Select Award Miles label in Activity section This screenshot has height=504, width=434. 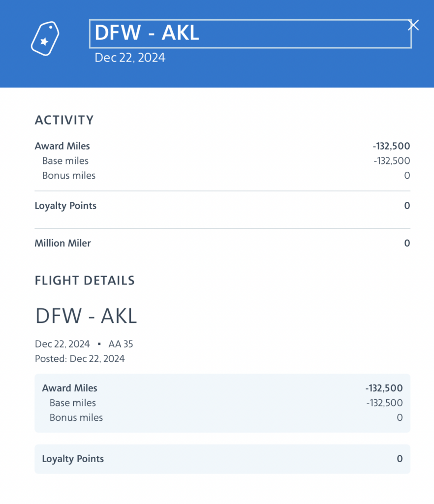62,146
